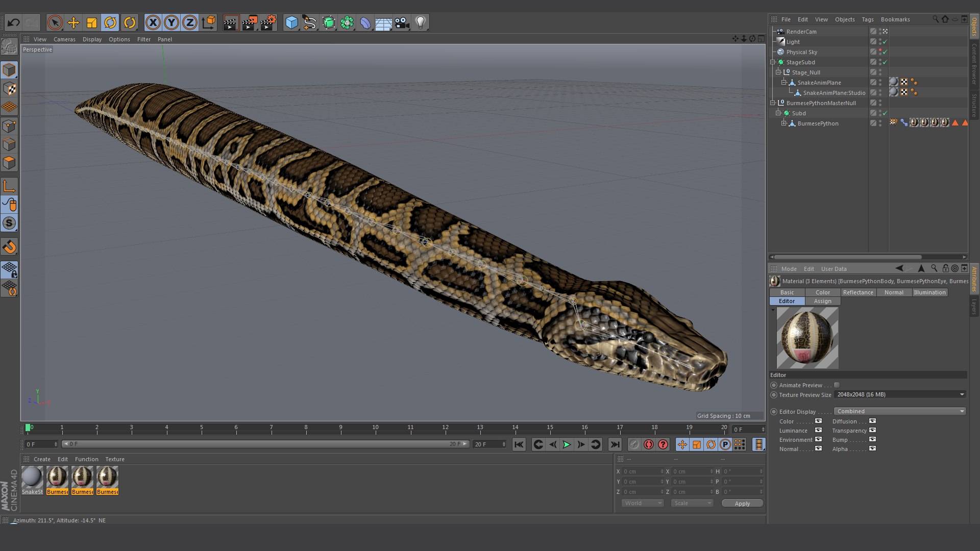This screenshot has height=551, width=980.
Task: Enable Record Active Objects keyframe
Action: pyautogui.click(x=634, y=444)
